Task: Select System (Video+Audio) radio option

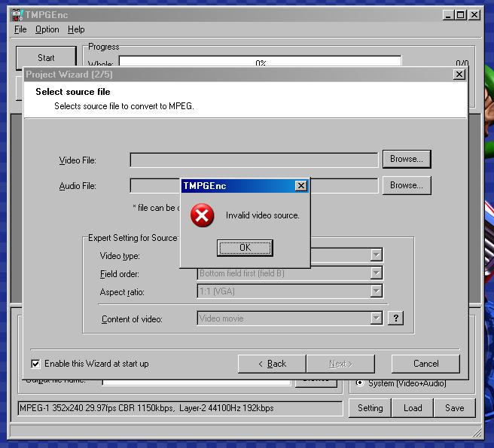Action: coord(359,383)
